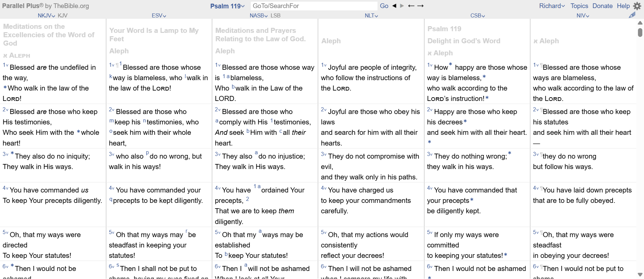This screenshot has height=279, width=644.
Task: Click verse 1 number in the NKJV column
Action: click(x=5, y=65)
